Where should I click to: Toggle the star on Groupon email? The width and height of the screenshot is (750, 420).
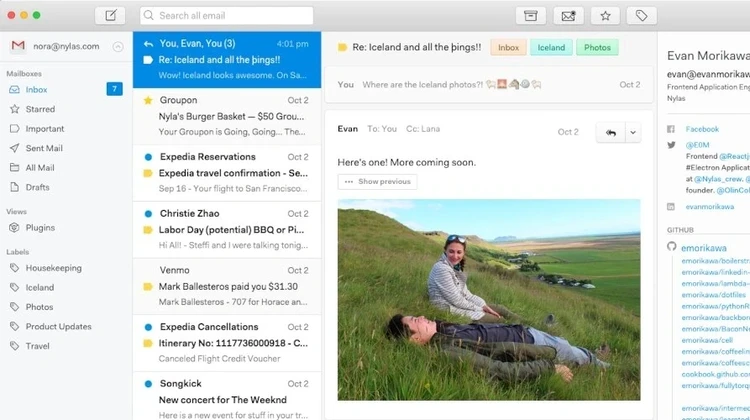pyautogui.click(x=148, y=100)
